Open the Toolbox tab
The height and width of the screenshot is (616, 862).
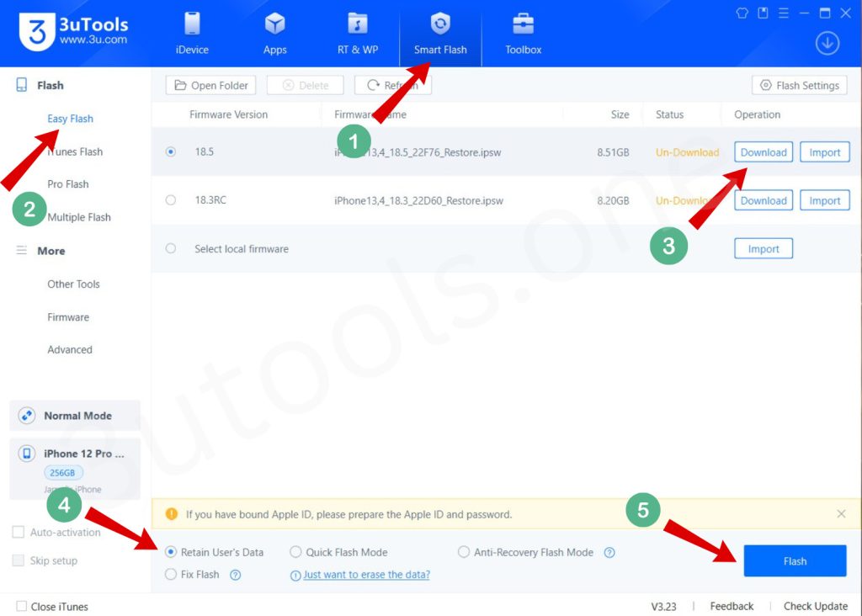pos(524,34)
